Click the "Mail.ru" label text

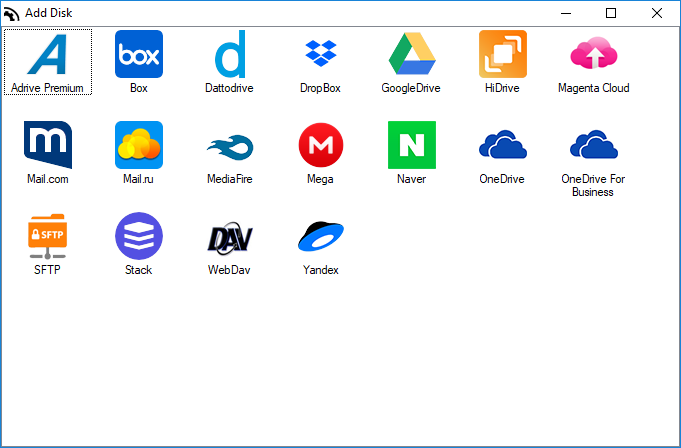point(139,179)
